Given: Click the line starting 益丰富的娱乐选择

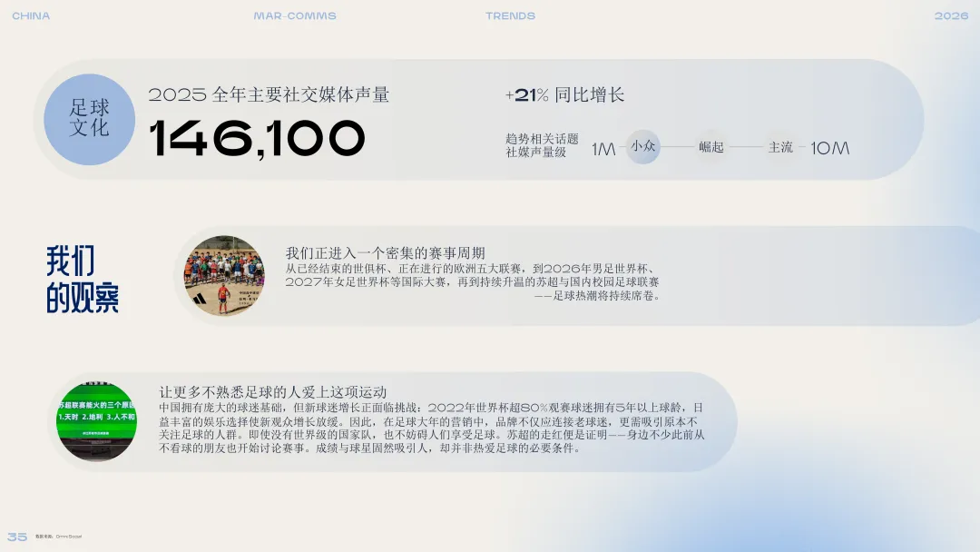Looking at the screenshot, I should (428, 422).
